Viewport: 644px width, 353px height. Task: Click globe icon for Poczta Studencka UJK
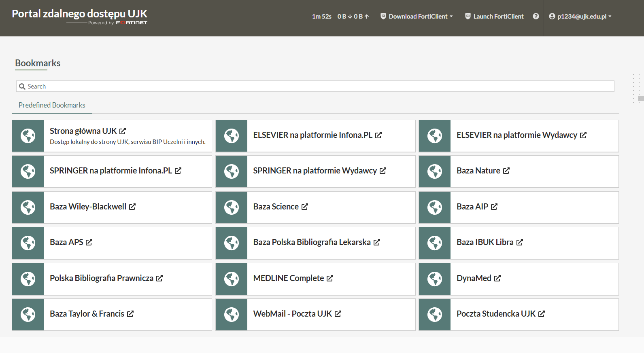tap(435, 315)
